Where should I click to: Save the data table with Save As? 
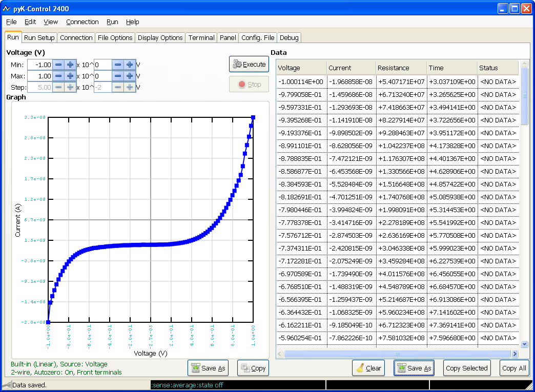[414, 368]
